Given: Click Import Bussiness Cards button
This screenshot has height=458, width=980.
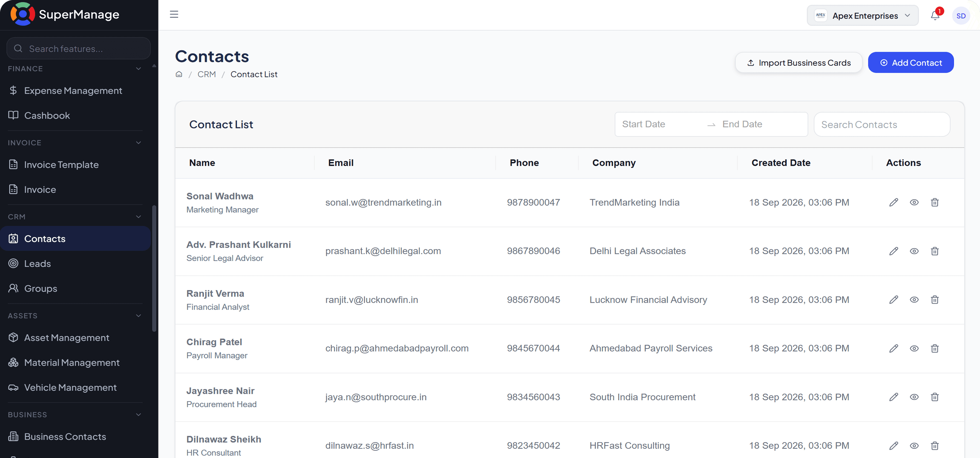Looking at the screenshot, I should [x=798, y=62].
